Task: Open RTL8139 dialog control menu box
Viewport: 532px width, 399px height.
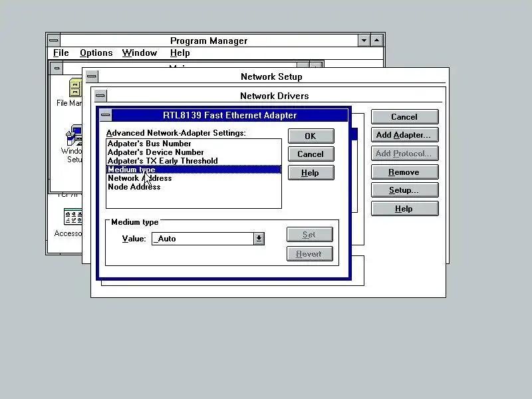Action: [x=106, y=115]
